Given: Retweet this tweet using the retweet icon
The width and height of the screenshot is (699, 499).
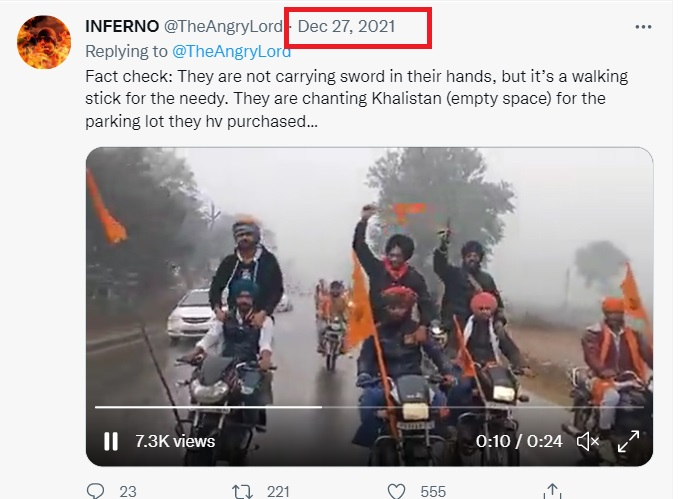Looking at the screenshot, I should click(241, 490).
